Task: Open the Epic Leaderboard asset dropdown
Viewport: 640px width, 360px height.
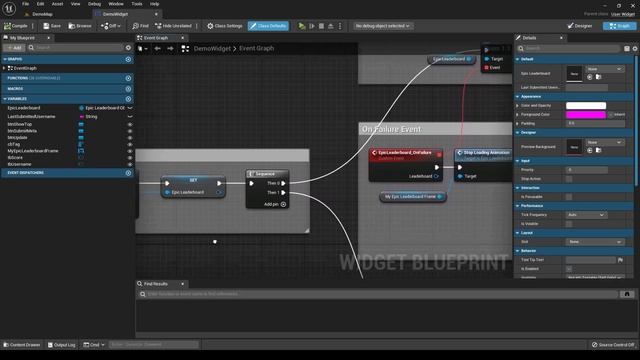Action: [x=604, y=69]
